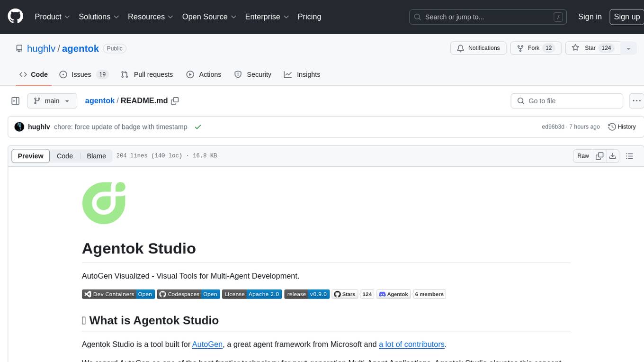This screenshot has height=362, width=644.
Task: Open the Pricing page
Action: (309, 17)
